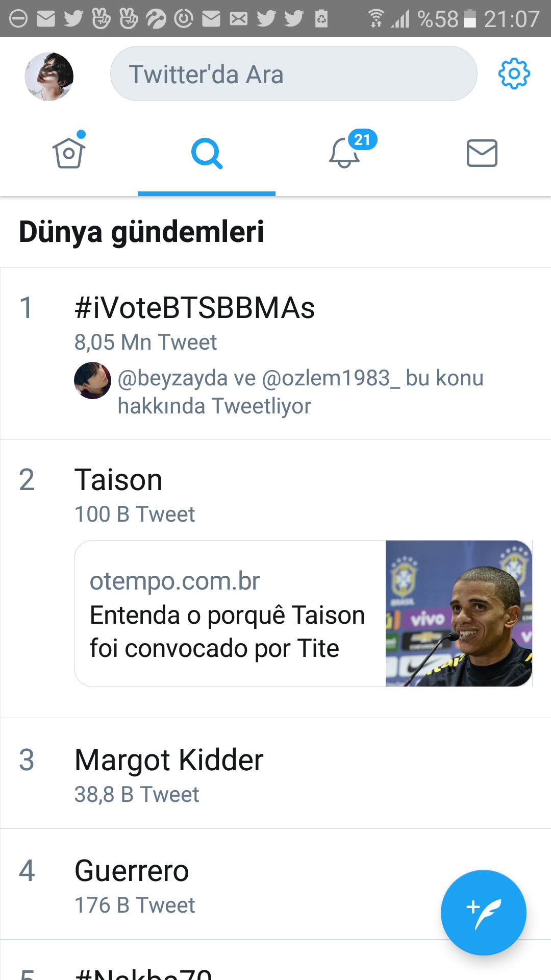Image resolution: width=551 pixels, height=980 pixels.
Task: Tap the first mail icon in status bar
Action: pyautogui.click(x=46, y=19)
